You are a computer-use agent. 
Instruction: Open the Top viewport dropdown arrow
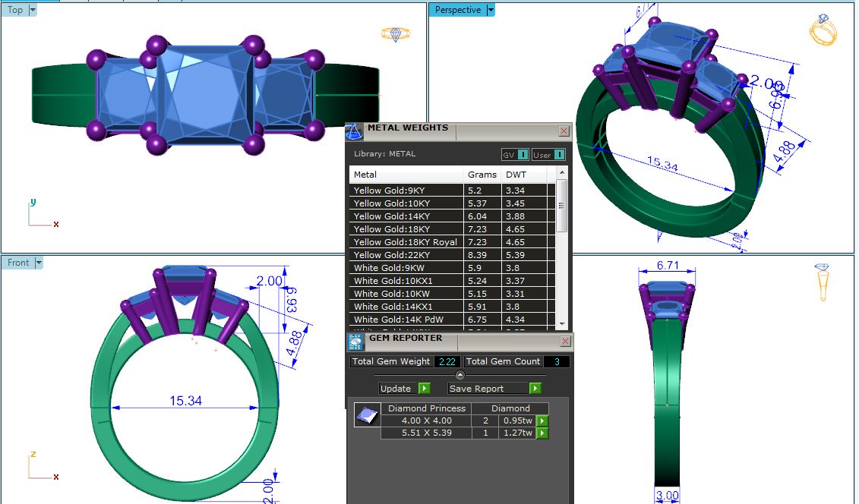click(x=32, y=11)
